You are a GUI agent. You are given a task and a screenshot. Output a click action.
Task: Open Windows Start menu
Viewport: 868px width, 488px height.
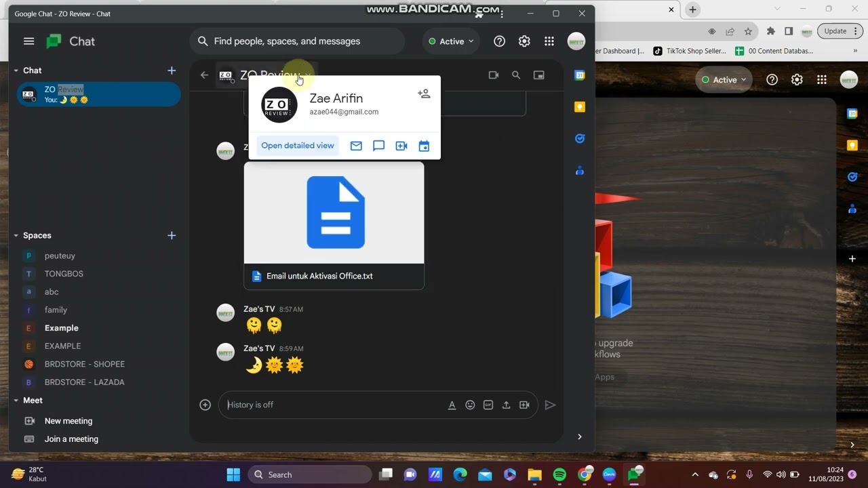[x=233, y=474]
